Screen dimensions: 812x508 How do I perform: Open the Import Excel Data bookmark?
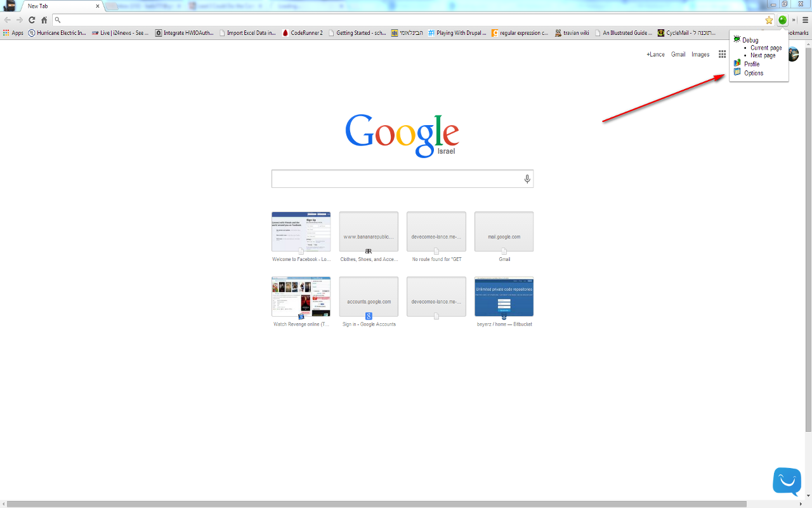click(x=247, y=33)
